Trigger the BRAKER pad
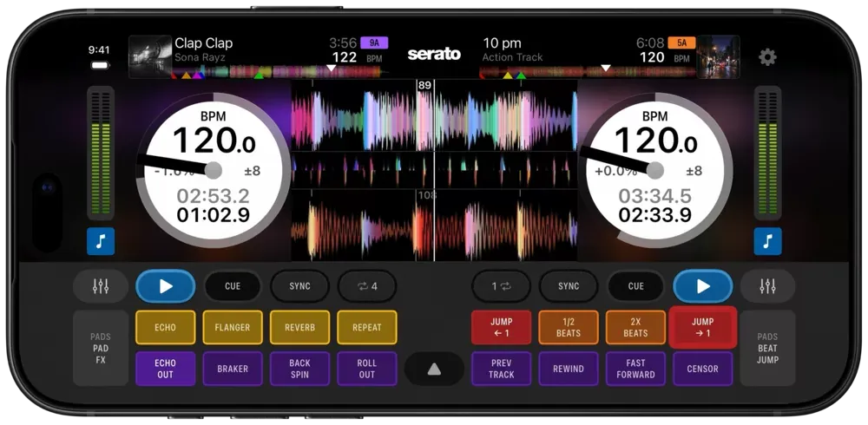 [233, 369]
